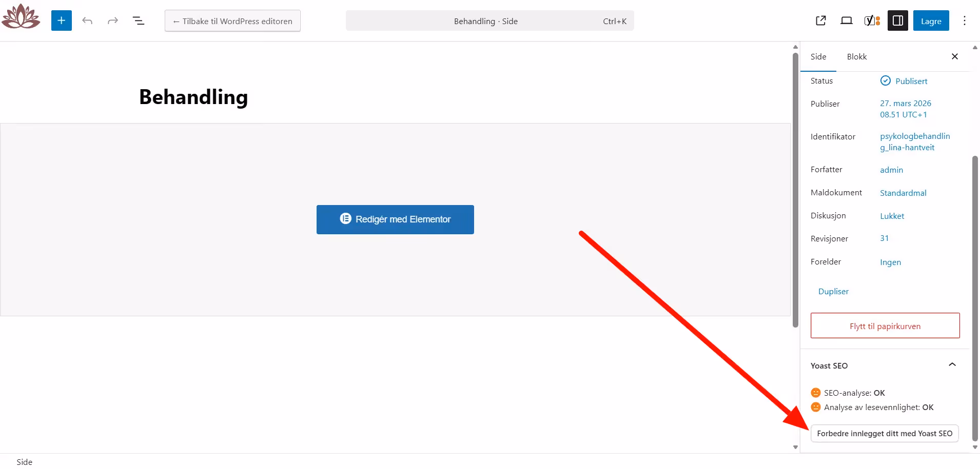Edit the psykologbehandling identifier slug
Image resolution: width=980 pixels, height=469 pixels.
pos(915,141)
